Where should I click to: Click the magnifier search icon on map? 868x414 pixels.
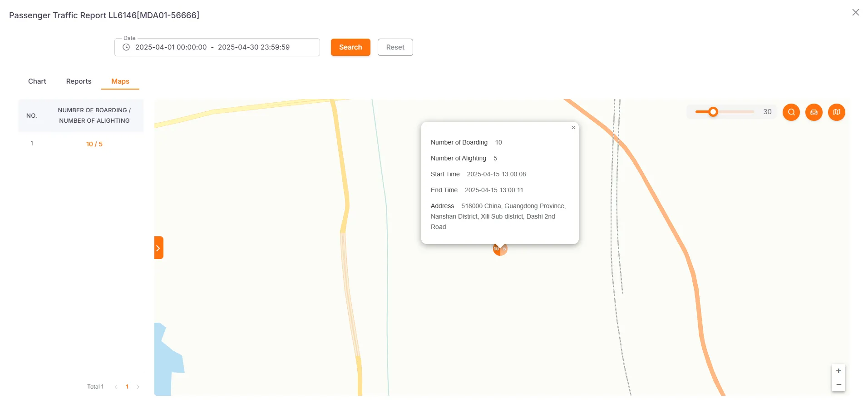(791, 112)
